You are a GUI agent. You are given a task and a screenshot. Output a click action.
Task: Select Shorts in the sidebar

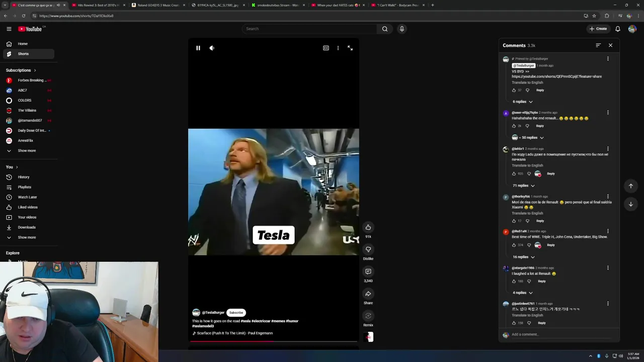[29, 54]
